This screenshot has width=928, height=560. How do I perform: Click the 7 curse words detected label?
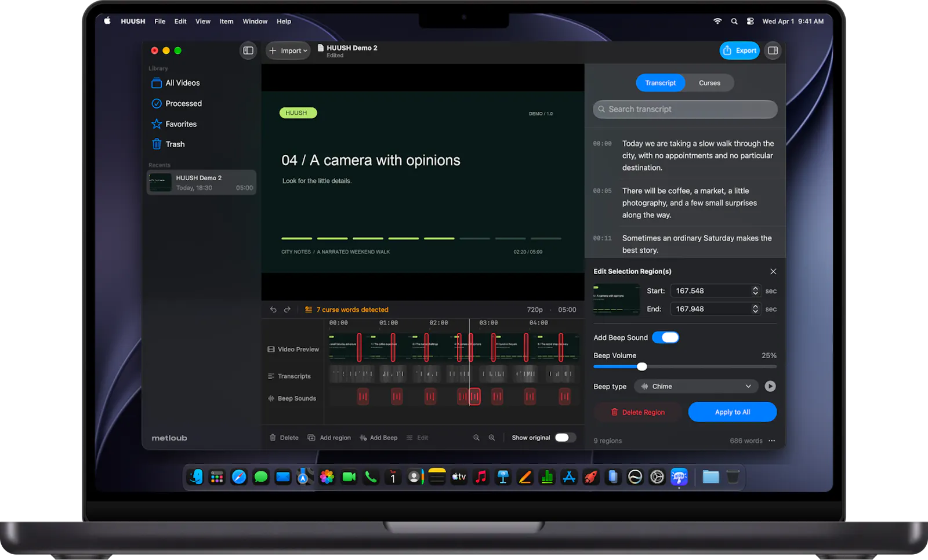tap(347, 310)
